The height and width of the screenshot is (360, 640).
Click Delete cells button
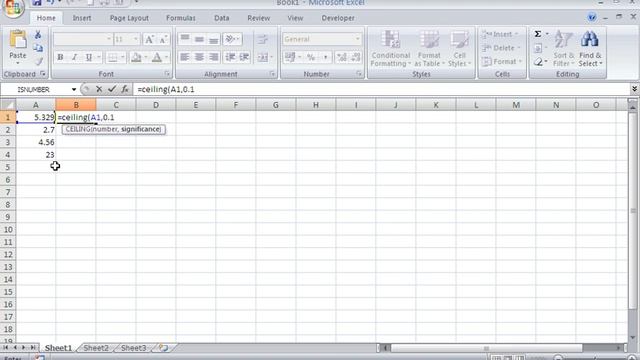[501, 48]
